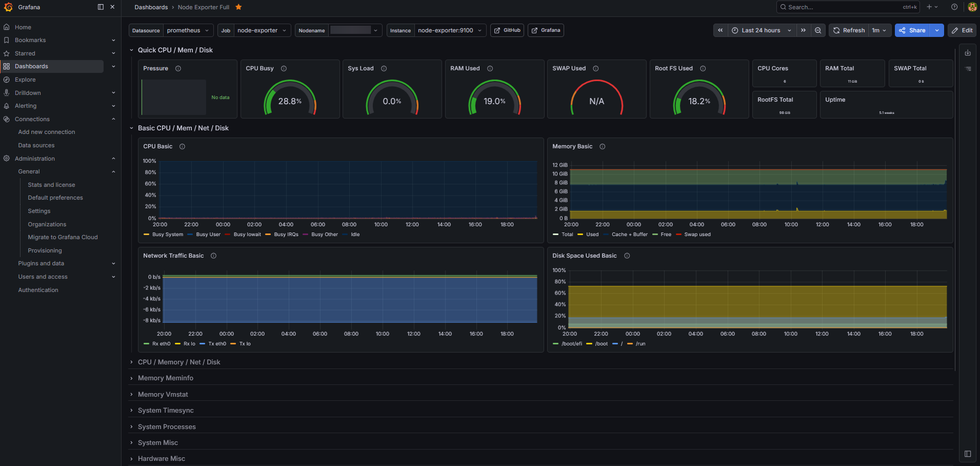Viewport: 980px width, 466px height.
Task: Click the export icon in right rail
Action: point(968,53)
